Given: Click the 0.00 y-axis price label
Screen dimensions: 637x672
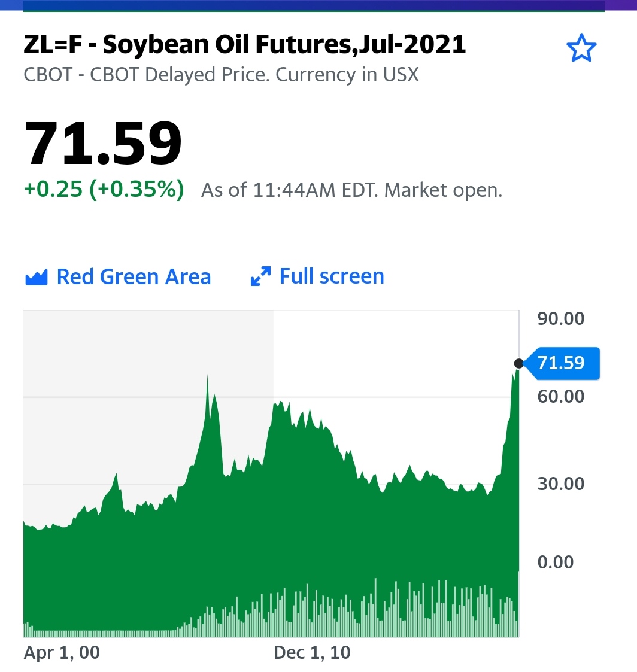Looking at the screenshot, I should [556, 562].
